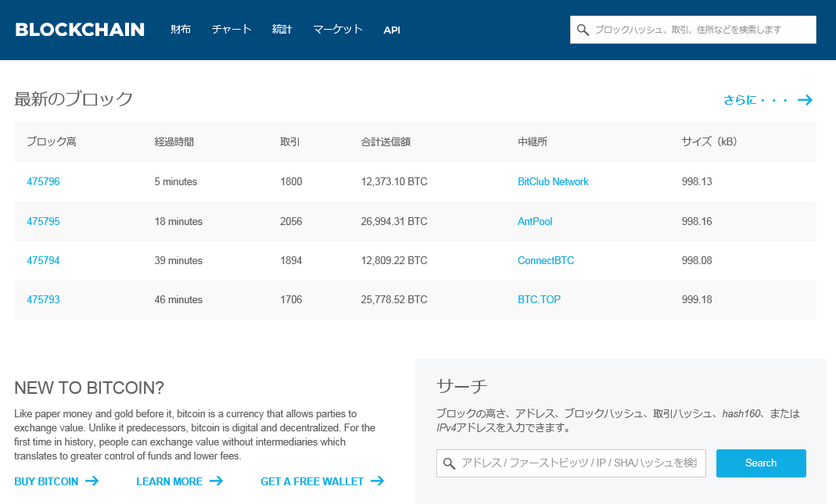The width and height of the screenshot is (836, 504).
Task: Open the 財布 menu item
Action: pyautogui.click(x=181, y=30)
